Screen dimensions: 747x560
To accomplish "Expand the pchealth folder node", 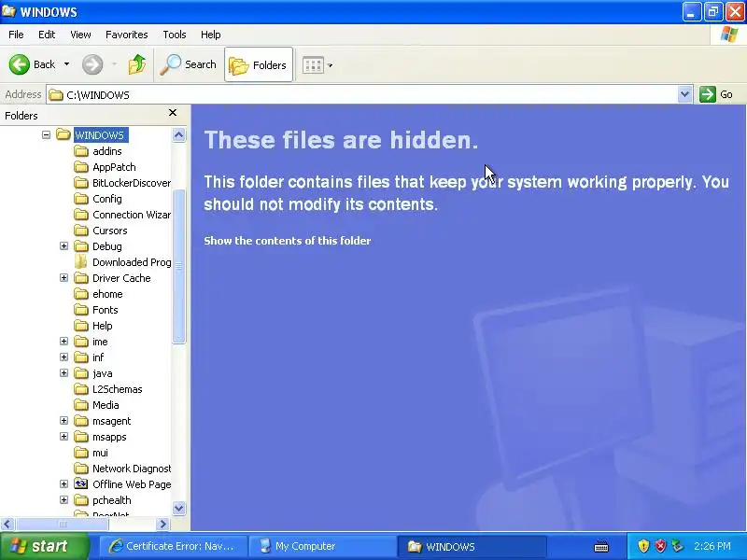I will point(63,499).
